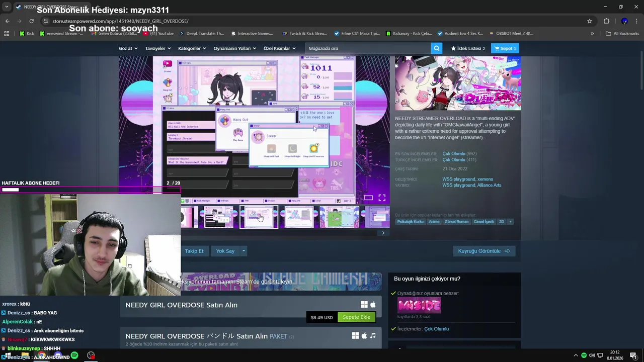Open the OBSBOT Meet 2 4K bookmark

click(511, 34)
